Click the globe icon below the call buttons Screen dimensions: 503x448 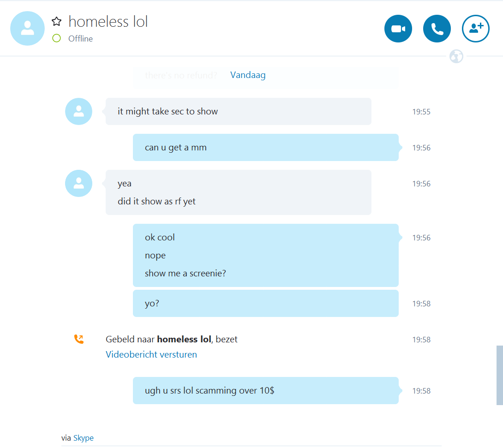click(456, 56)
